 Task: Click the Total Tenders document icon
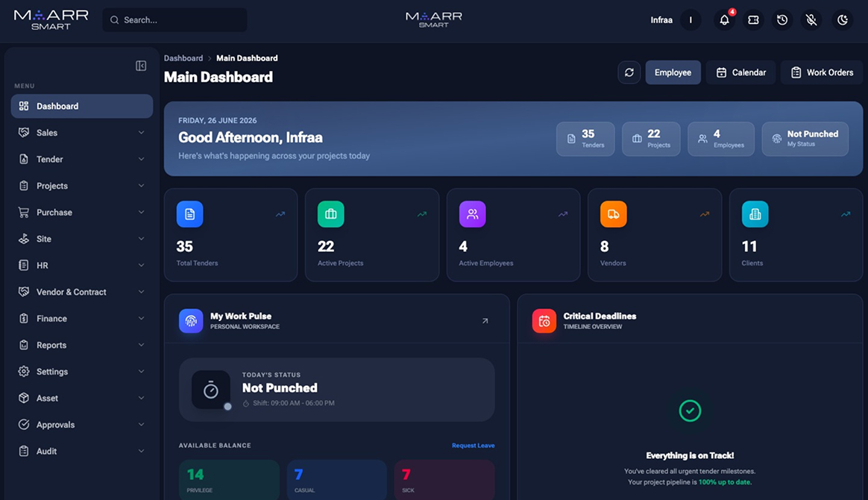190,214
